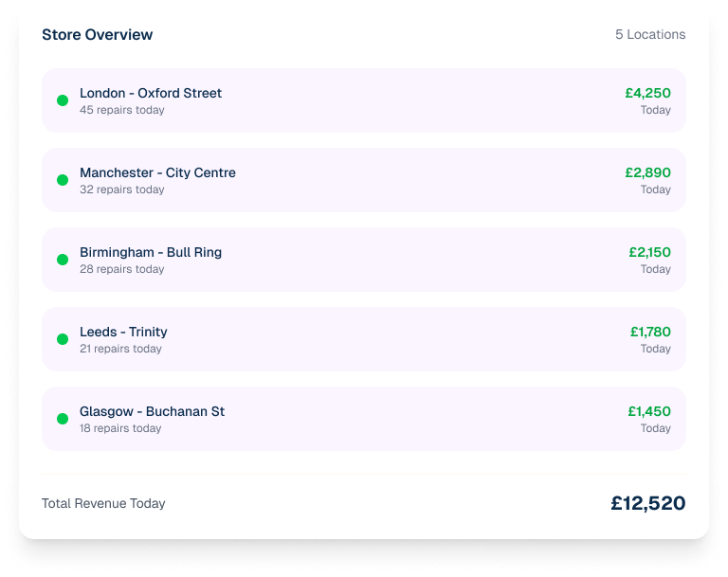Click the 5 Locations label

(x=650, y=34)
